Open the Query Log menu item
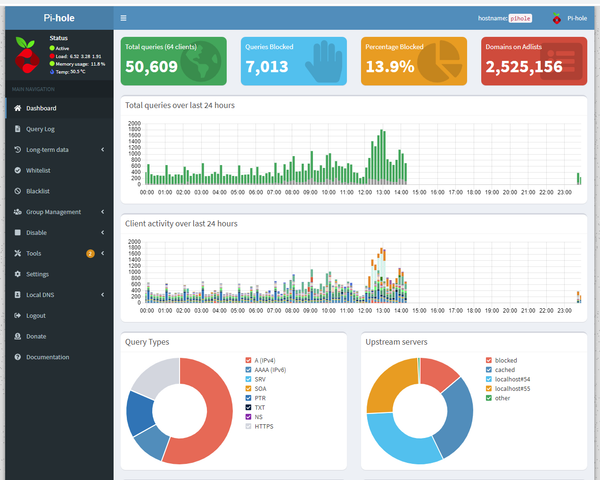 59,129
